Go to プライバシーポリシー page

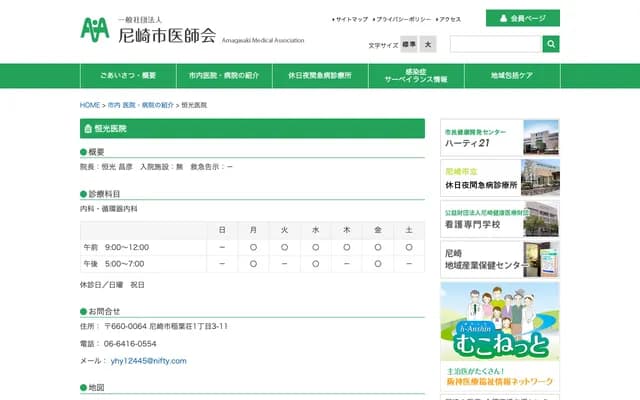click(404, 19)
